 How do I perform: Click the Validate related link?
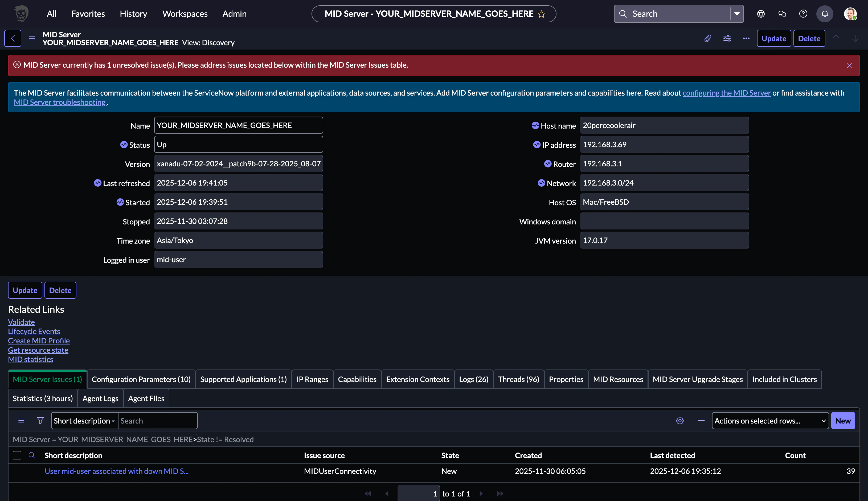[x=21, y=322]
